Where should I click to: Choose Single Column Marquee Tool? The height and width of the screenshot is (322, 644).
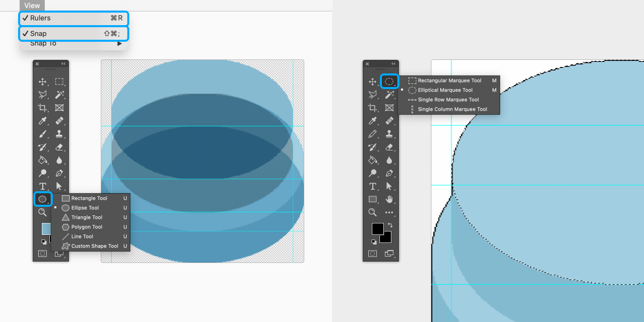pyautogui.click(x=449, y=109)
